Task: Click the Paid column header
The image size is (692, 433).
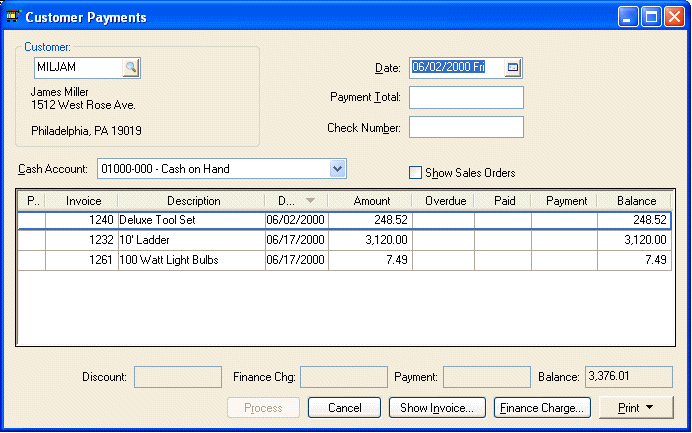Action: (503, 201)
